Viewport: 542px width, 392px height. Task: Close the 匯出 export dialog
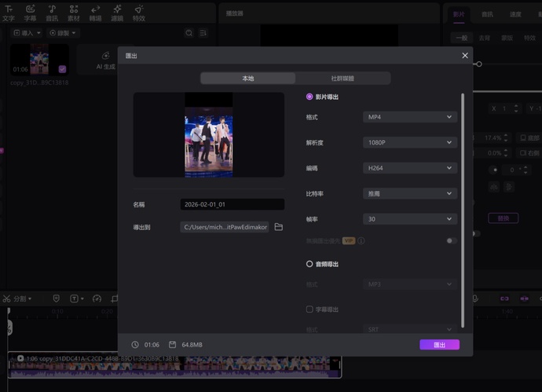point(465,56)
